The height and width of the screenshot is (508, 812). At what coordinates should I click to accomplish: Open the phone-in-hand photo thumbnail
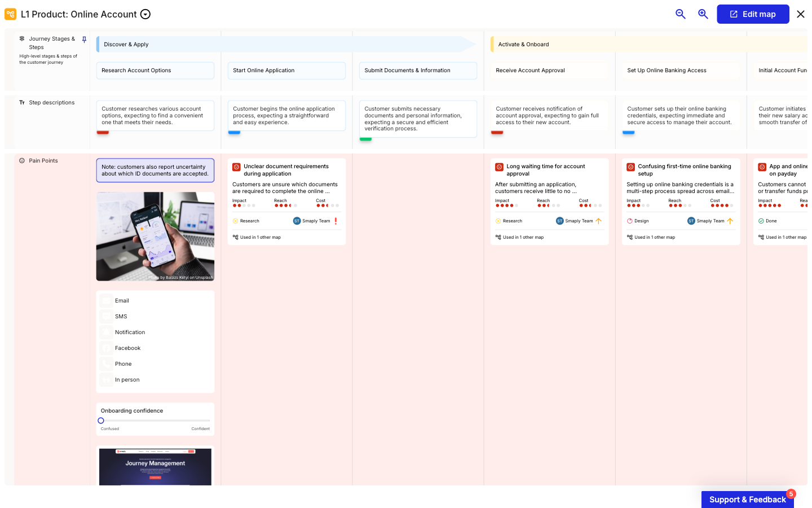(155, 237)
